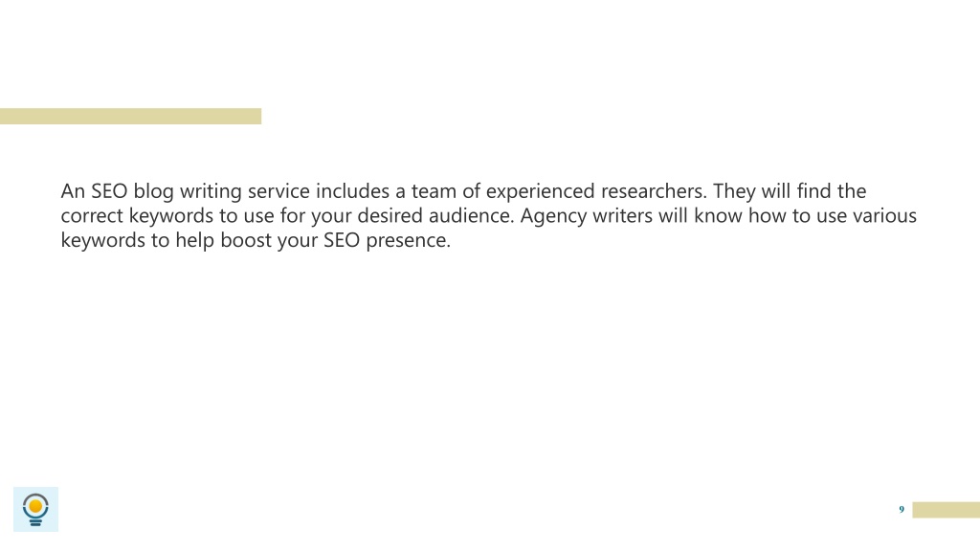Screen dimensions: 980x551
Task: Click the words "experienced researchers"
Action: (595, 191)
